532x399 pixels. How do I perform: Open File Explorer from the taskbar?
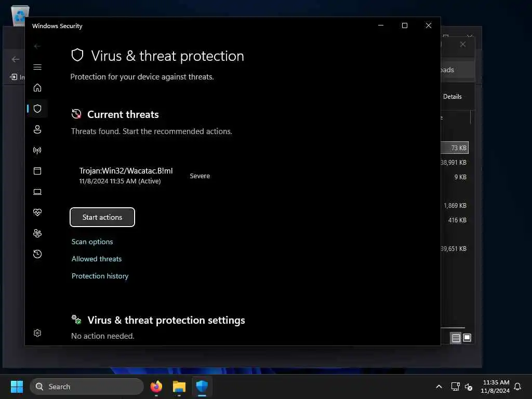pyautogui.click(x=179, y=387)
